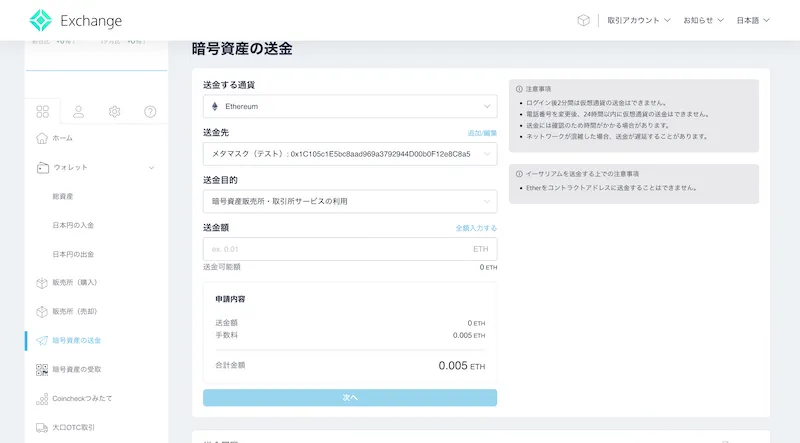
Task: Click the 大口OTC取引 truck icon
Action: coord(42,428)
